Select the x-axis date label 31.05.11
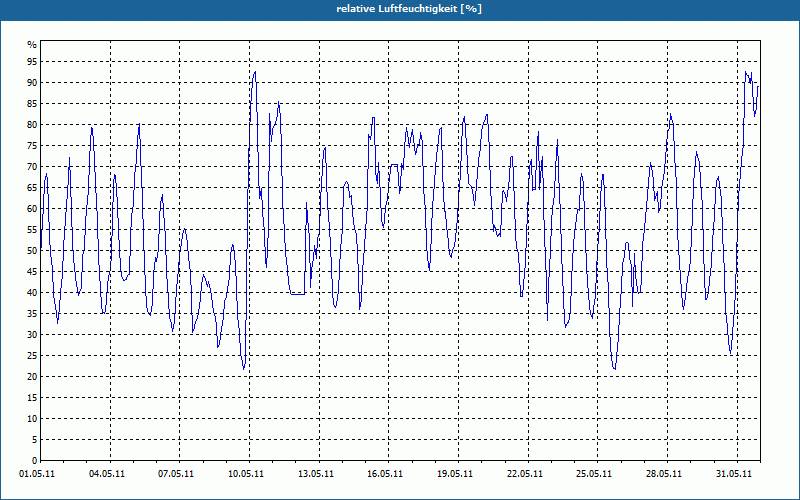The height and width of the screenshot is (500, 800). (734, 473)
